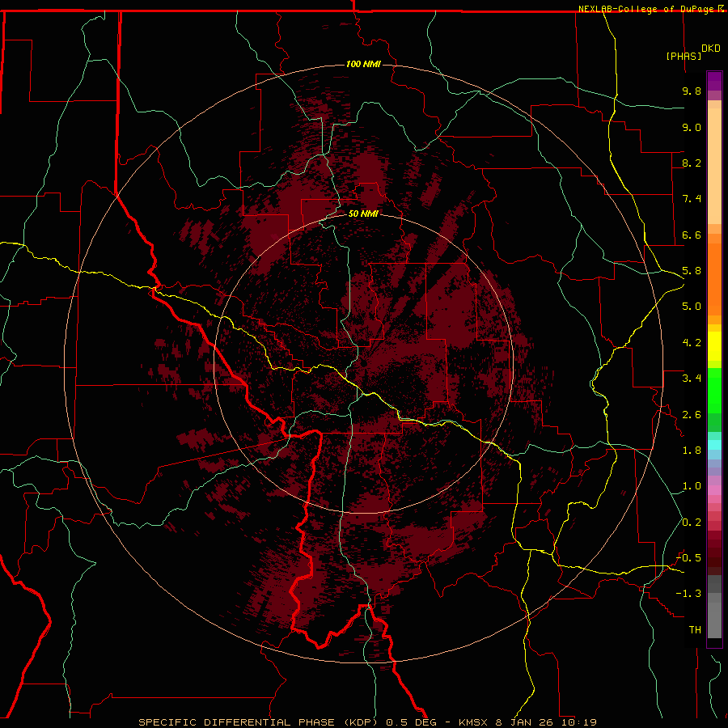Click the purple top color bar segment
Screen dimensions: 728x728
714,81
